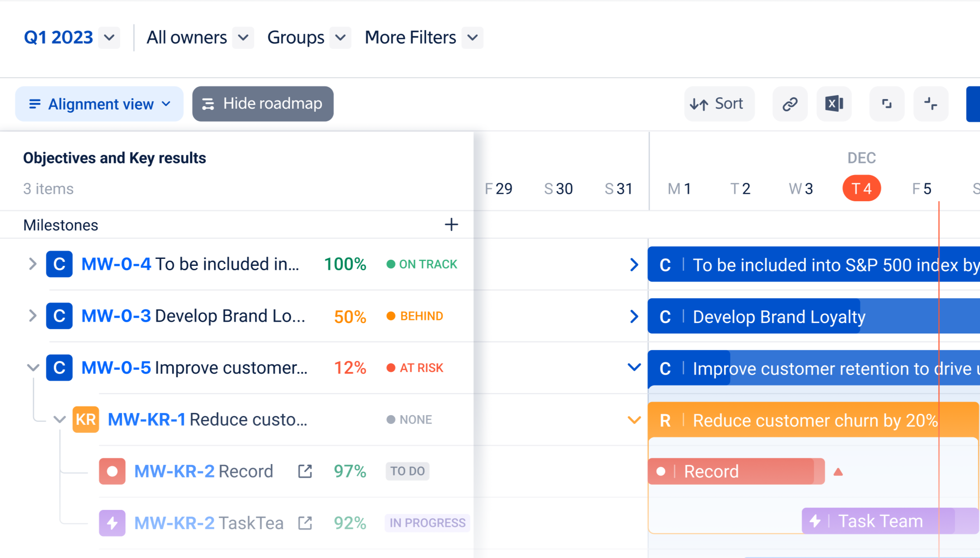Collapse the MW-0-5 Improve customer objective
980x558 pixels.
click(x=33, y=368)
